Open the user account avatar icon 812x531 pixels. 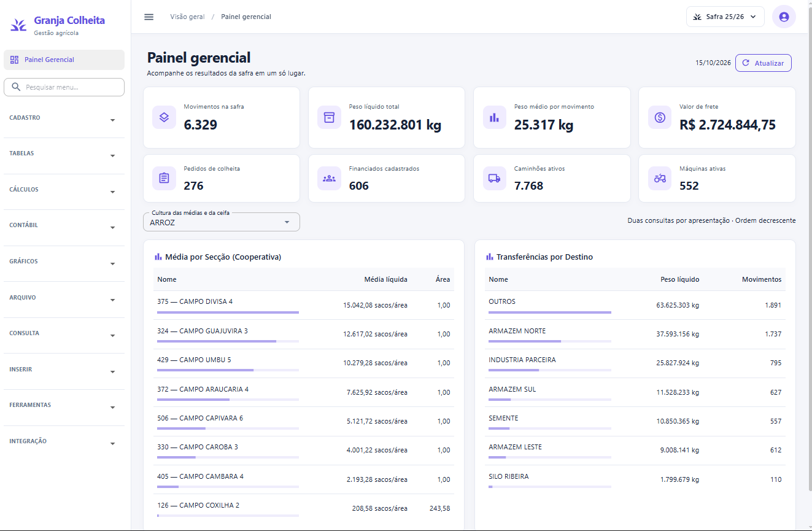(x=784, y=17)
